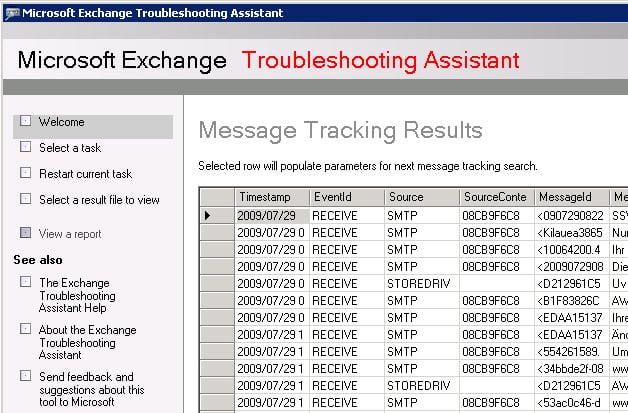Click the bullet icon beside Restart current task
Viewport: 628px width, 413px height.
(25, 173)
